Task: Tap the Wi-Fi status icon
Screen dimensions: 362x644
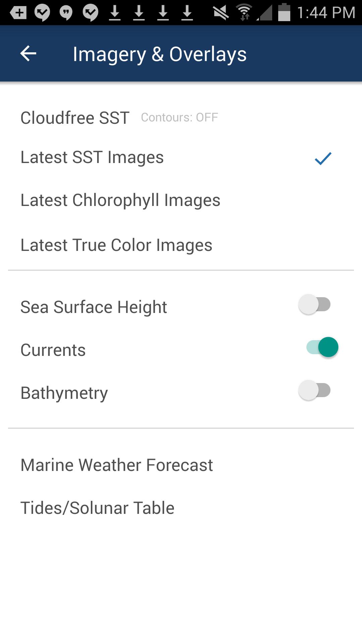Action: [245, 12]
